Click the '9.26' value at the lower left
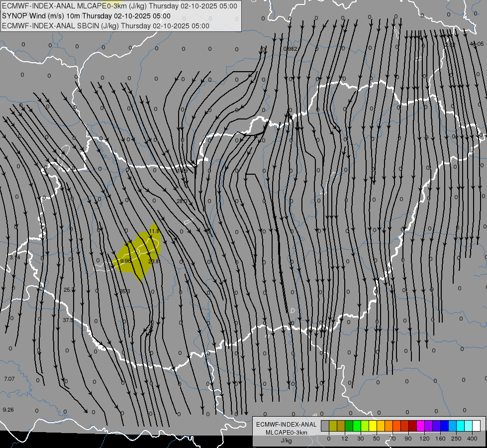Viewport: 487px width, 448px height. [8, 410]
